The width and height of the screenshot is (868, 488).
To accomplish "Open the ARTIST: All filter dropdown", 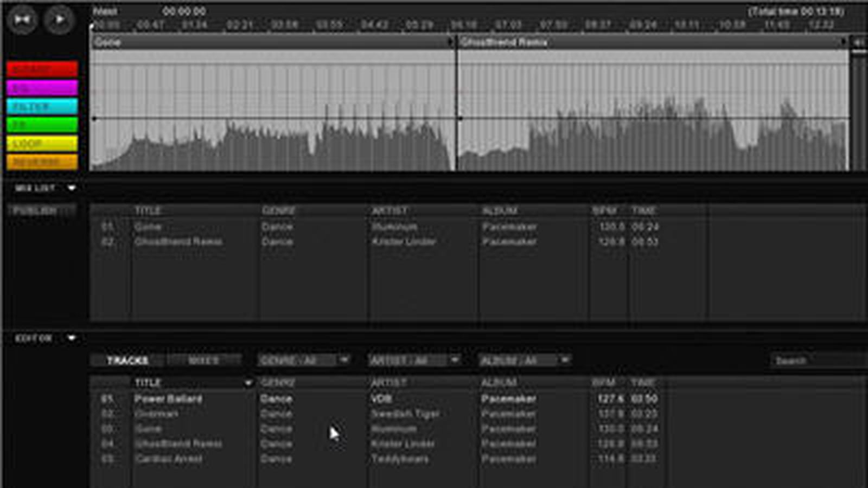I will (414, 361).
